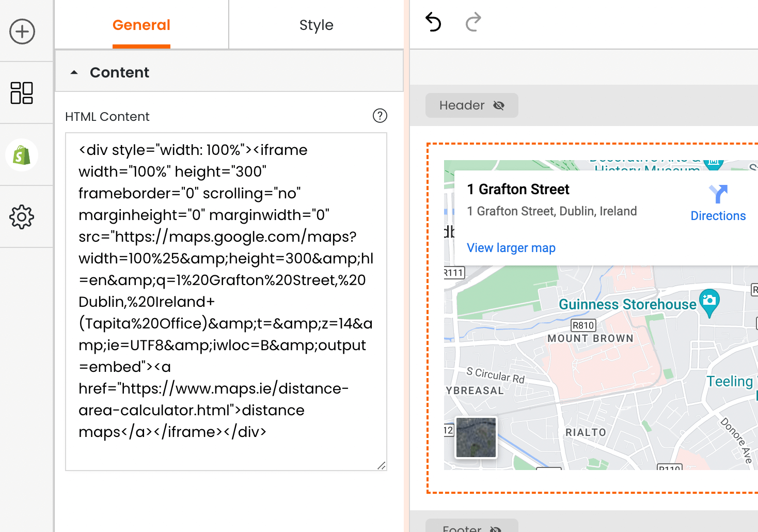Screen dimensions: 758x532
Task: Click the undo arrow
Action: pos(433,22)
